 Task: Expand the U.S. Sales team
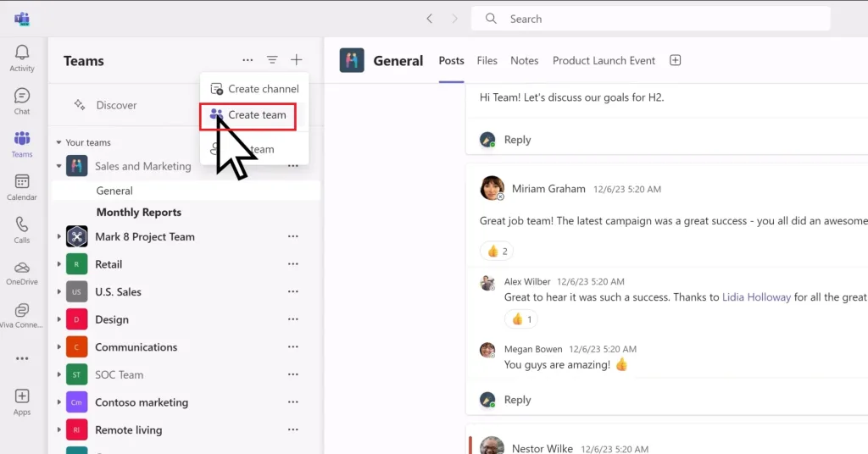tap(58, 292)
